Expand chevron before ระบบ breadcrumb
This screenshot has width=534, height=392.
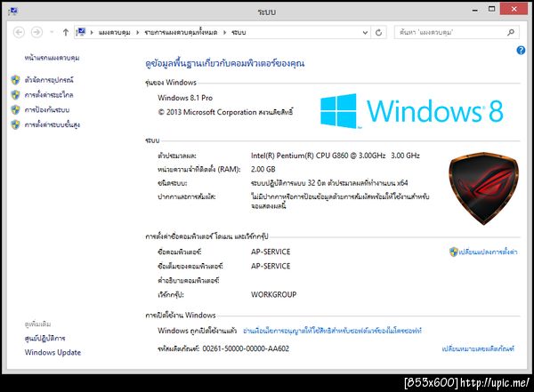coord(225,33)
